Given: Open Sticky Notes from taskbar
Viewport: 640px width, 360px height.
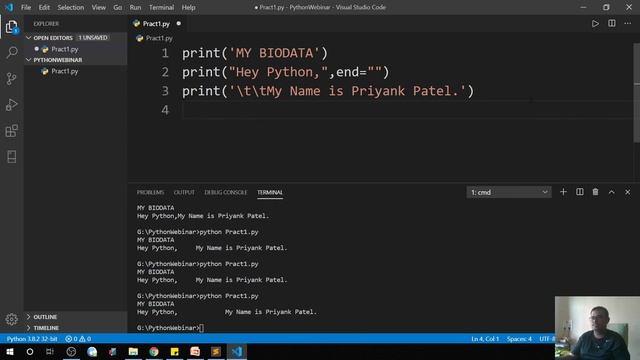Looking at the screenshot, I should (174, 351).
